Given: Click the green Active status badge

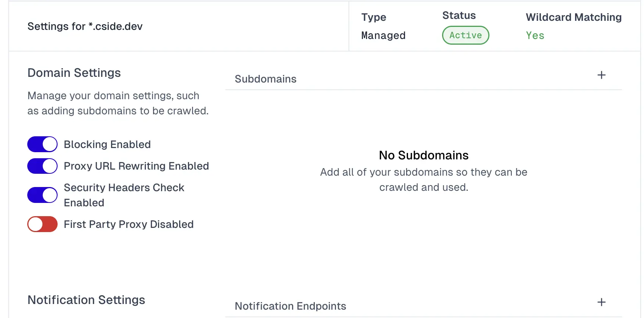Looking at the screenshot, I should (466, 35).
